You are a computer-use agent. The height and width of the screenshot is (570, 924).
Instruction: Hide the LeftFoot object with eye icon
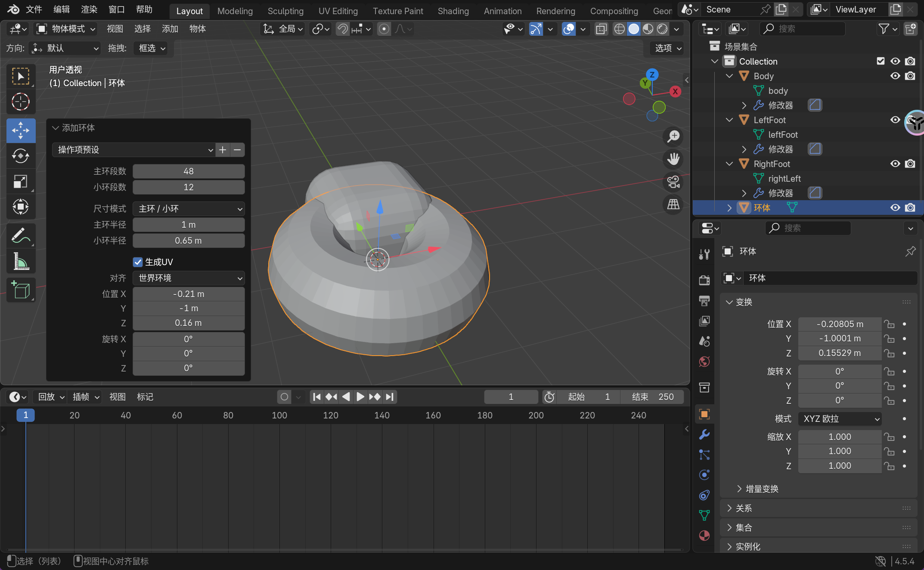point(895,120)
